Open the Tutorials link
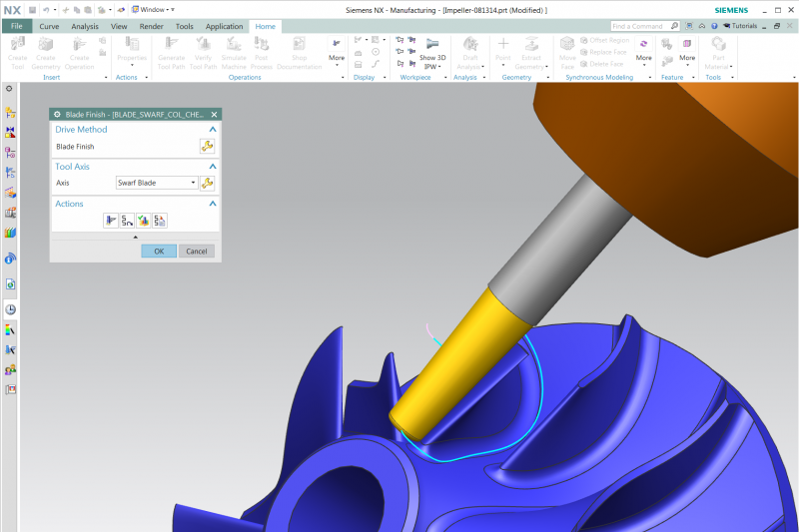The width and height of the screenshot is (799, 532). (740, 26)
